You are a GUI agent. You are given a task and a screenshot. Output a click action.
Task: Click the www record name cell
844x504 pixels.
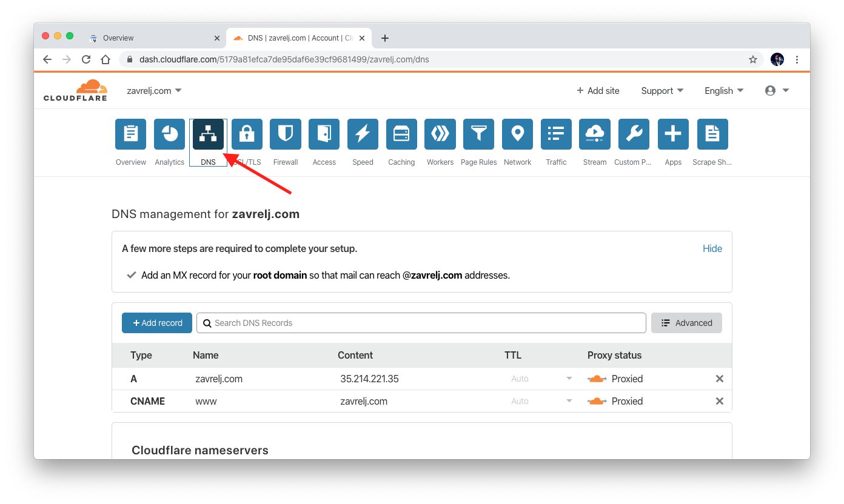pyautogui.click(x=206, y=401)
